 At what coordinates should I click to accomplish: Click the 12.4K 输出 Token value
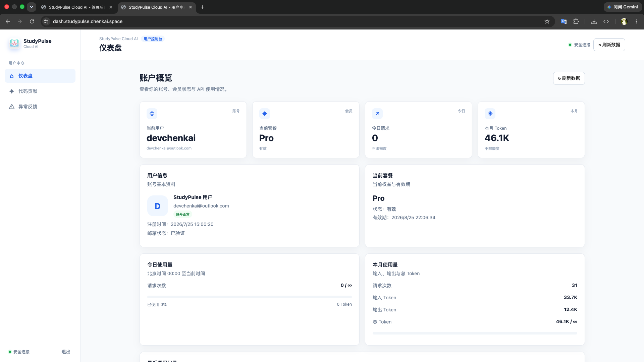tap(570, 309)
